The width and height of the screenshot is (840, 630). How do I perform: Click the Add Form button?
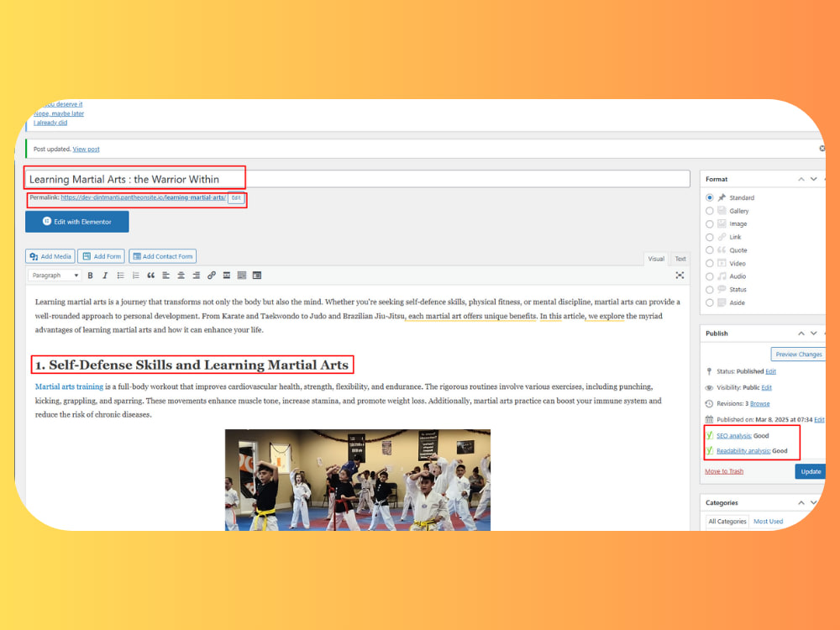[x=102, y=256]
